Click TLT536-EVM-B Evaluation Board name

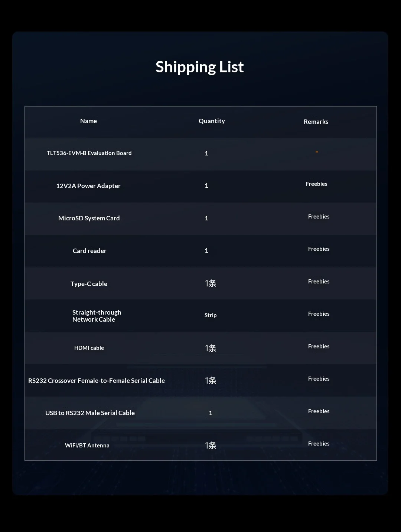(x=89, y=153)
